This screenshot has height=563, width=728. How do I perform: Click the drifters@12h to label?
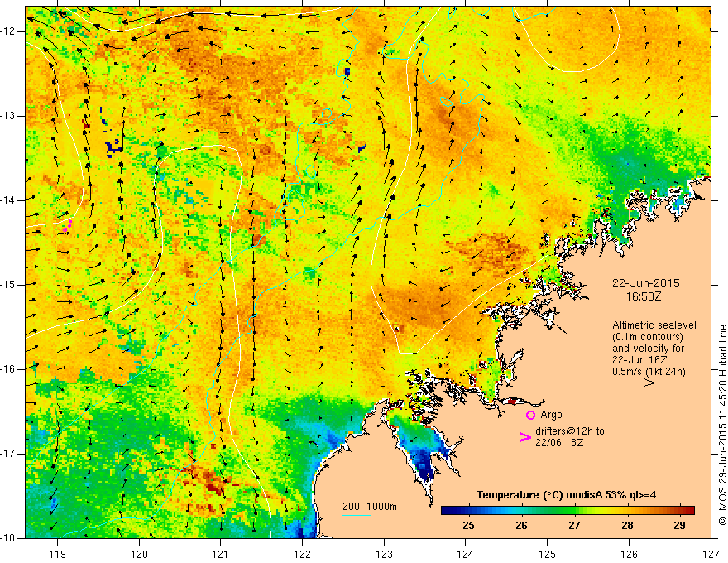tap(570, 431)
